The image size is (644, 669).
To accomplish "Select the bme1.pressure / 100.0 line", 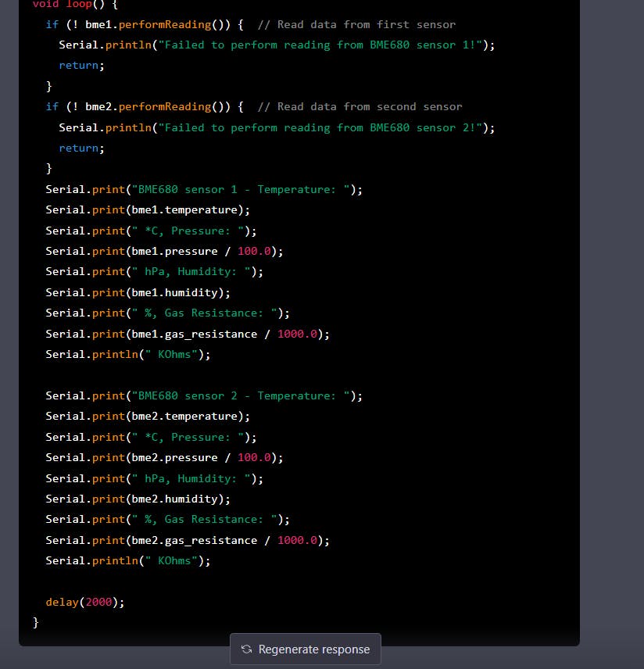I will 164,251.
